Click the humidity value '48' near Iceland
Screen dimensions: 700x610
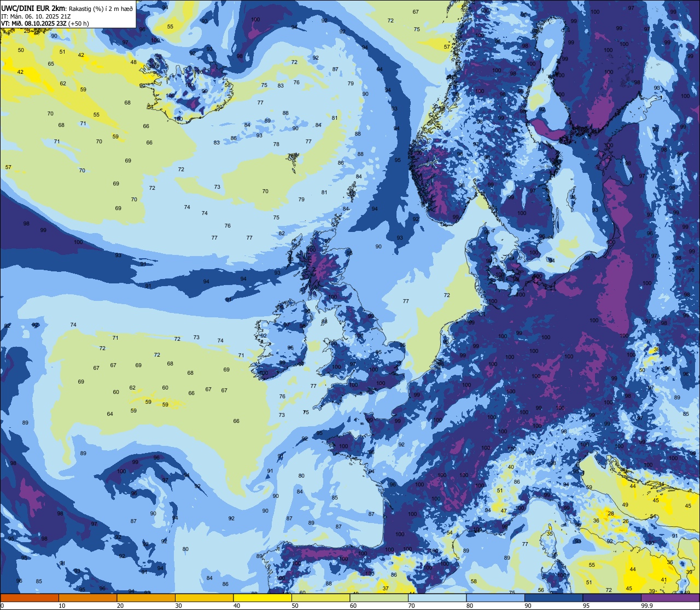(133, 62)
